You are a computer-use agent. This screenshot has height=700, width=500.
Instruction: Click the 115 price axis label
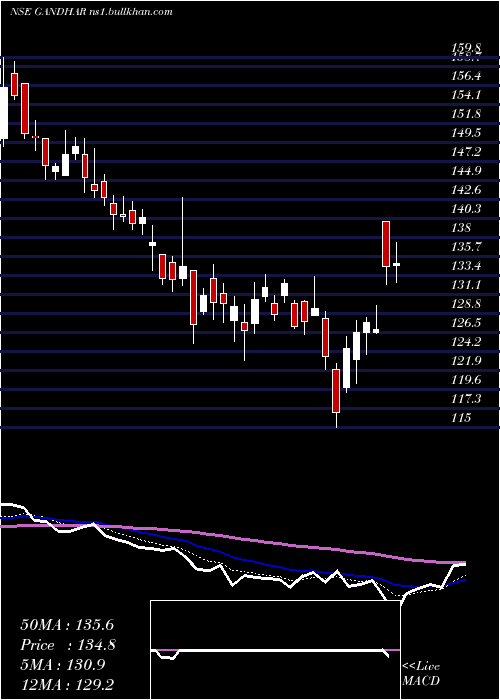point(461,417)
